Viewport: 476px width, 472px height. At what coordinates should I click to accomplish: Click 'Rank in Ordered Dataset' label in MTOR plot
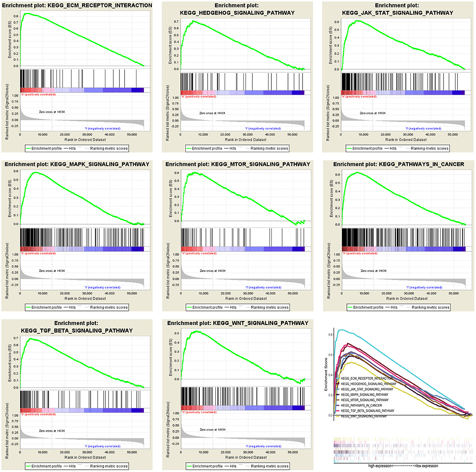click(x=246, y=298)
